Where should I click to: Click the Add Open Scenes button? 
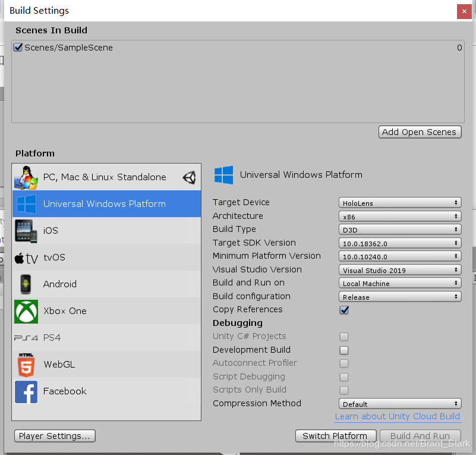420,132
